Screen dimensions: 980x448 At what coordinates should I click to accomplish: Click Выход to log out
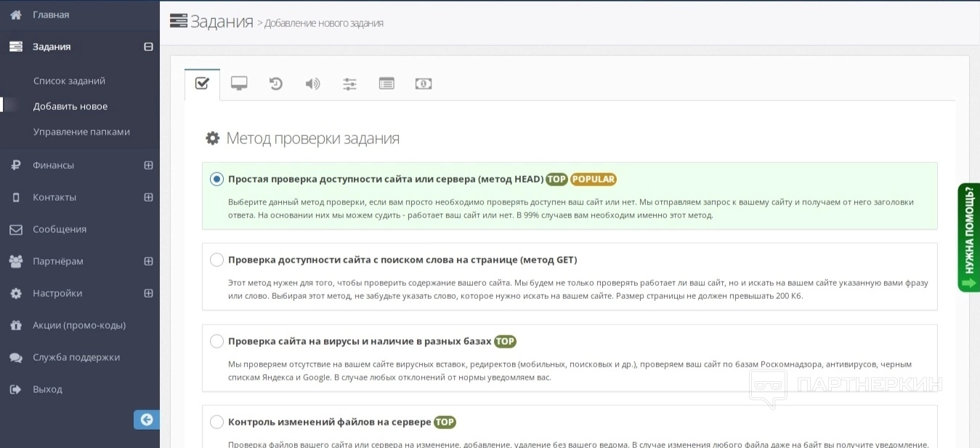[47, 389]
